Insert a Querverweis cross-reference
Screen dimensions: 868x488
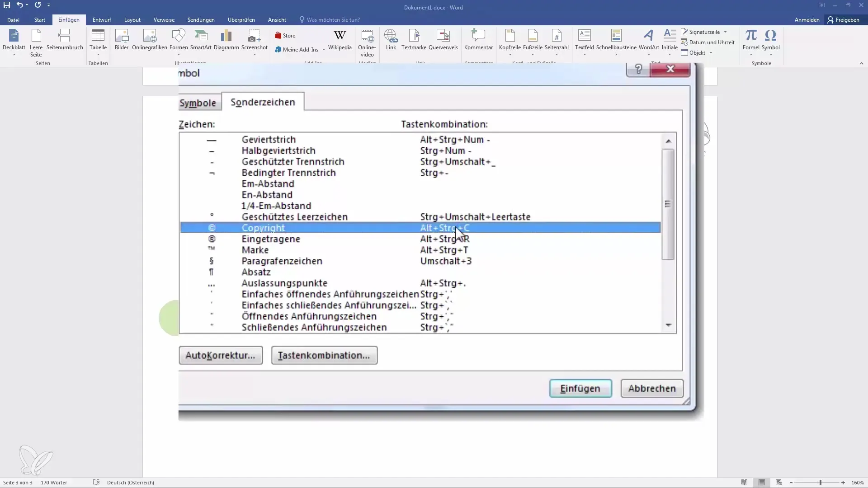click(x=443, y=40)
